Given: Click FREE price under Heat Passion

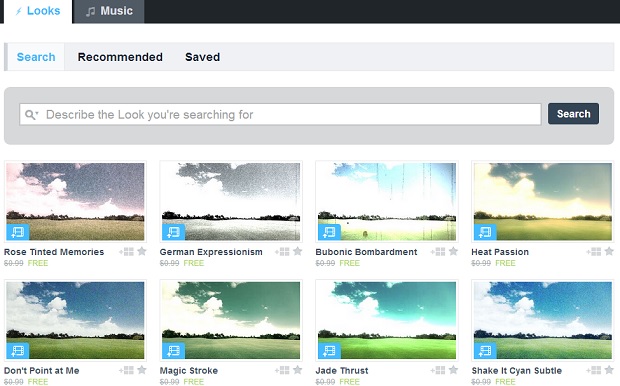Looking at the screenshot, I should (505, 263).
